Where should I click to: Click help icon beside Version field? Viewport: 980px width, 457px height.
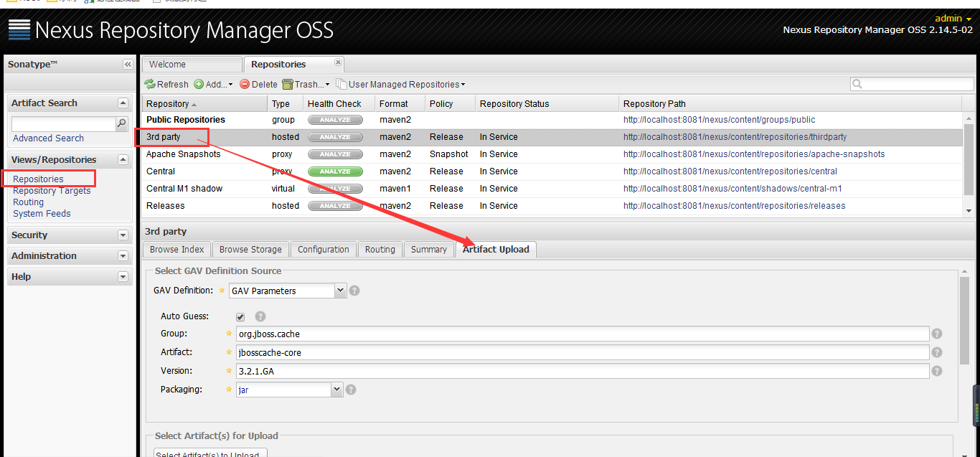tap(936, 371)
